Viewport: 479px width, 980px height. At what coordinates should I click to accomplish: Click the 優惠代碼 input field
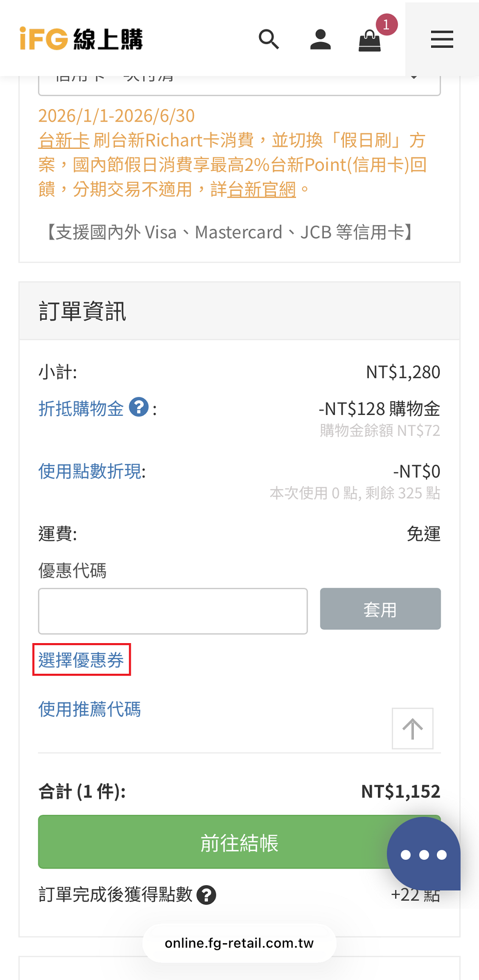coord(173,611)
